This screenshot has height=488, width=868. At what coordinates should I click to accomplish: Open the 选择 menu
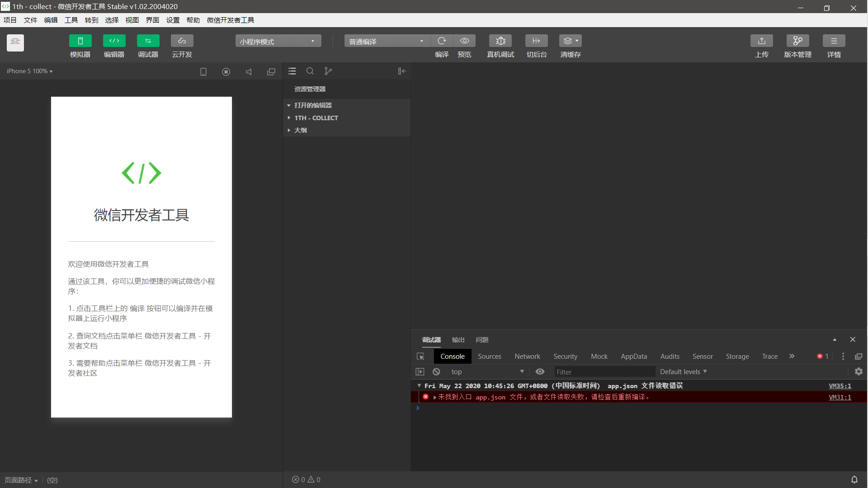(112, 20)
